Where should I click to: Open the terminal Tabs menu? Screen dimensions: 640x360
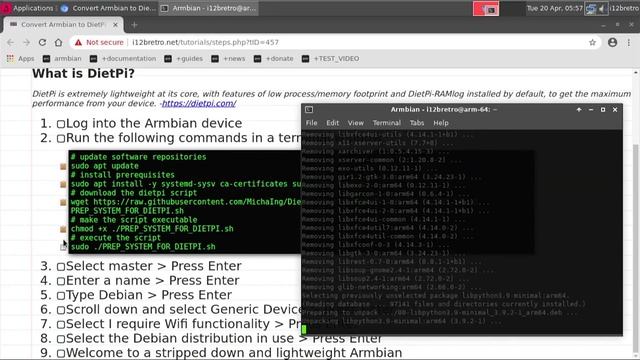tap(417, 123)
